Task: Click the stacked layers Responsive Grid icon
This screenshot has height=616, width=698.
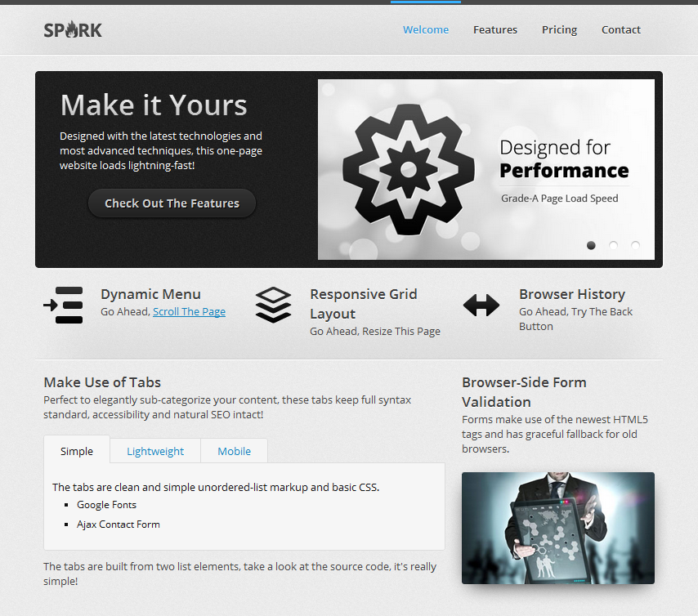Action: [273, 305]
